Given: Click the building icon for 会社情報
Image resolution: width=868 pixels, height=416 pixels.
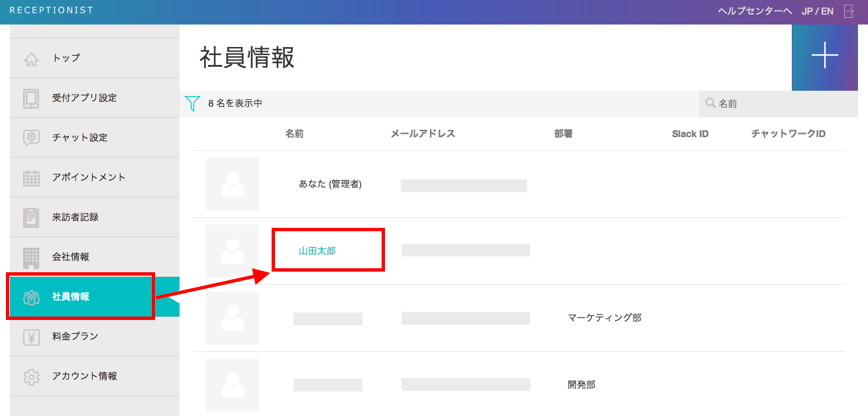Looking at the screenshot, I should 31,257.
